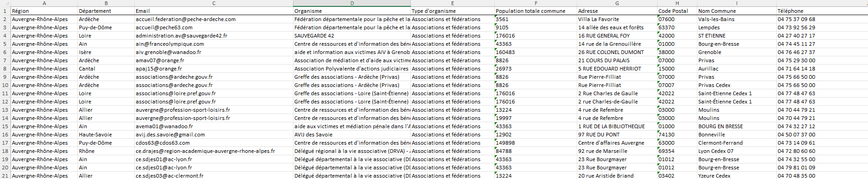Select row 19 header number
This screenshot has height=179, width=868.
coord(5,159)
